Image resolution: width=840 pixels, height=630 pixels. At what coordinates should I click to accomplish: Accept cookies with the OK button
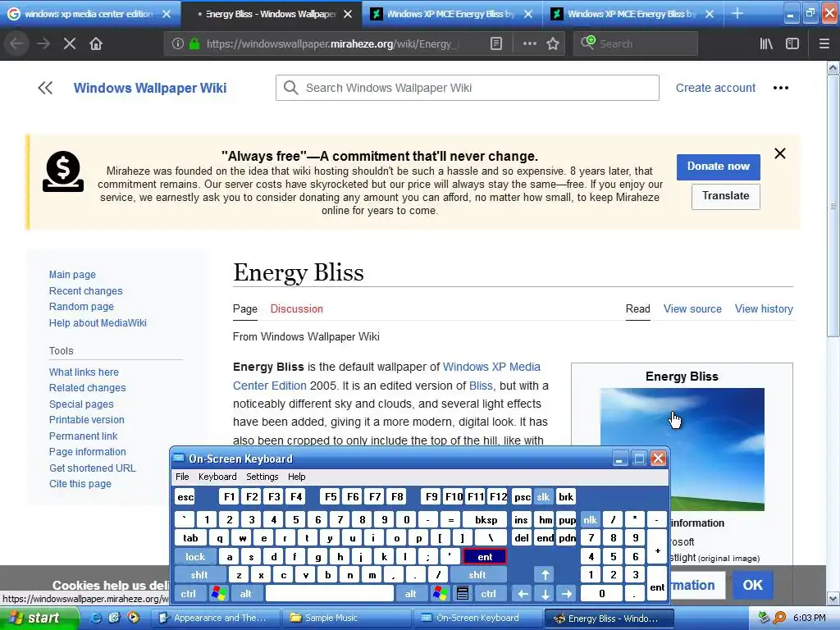point(753,585)
